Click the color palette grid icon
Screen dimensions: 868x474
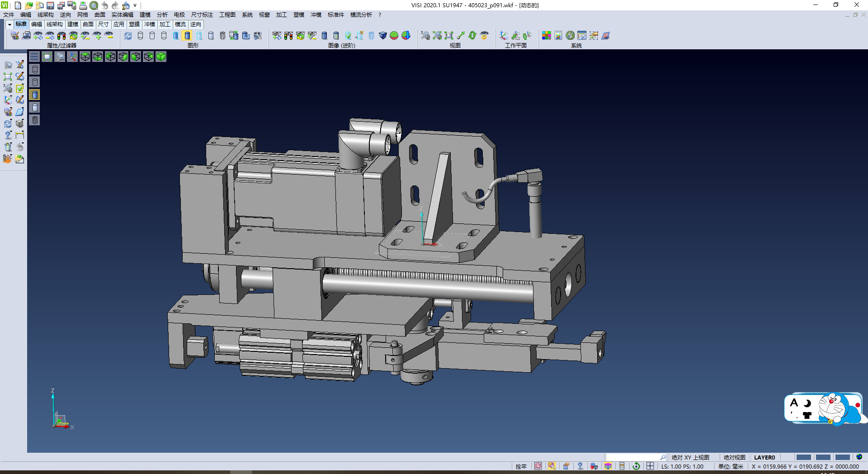(547, 36)
